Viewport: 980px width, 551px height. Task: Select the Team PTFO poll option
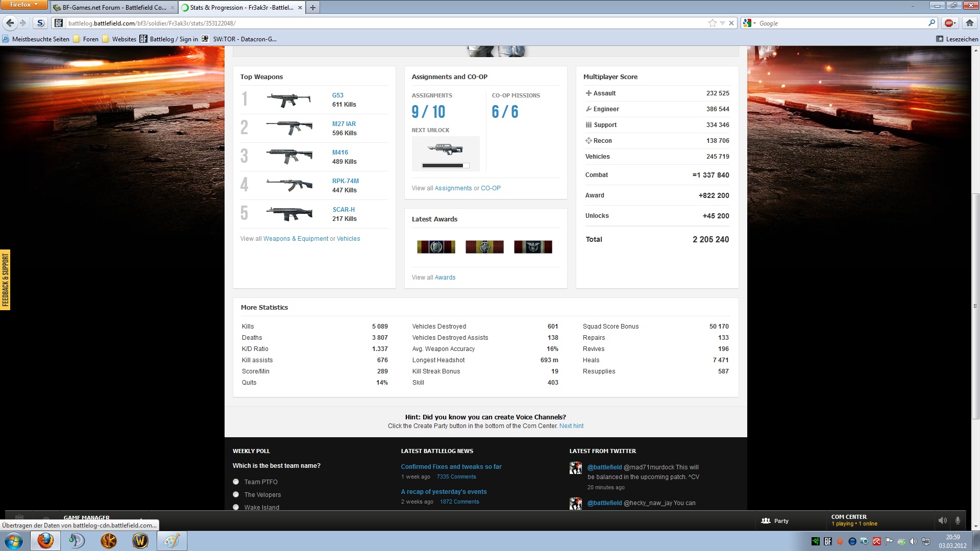click(x=236, y=482)
